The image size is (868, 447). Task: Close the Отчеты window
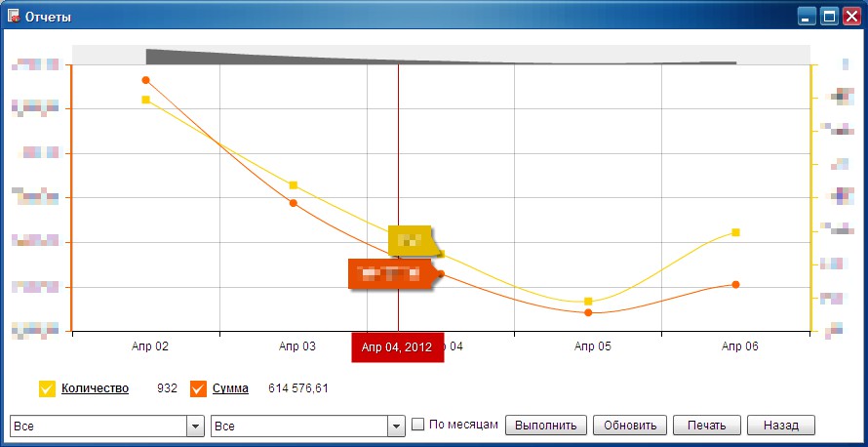tap(850, 17)
